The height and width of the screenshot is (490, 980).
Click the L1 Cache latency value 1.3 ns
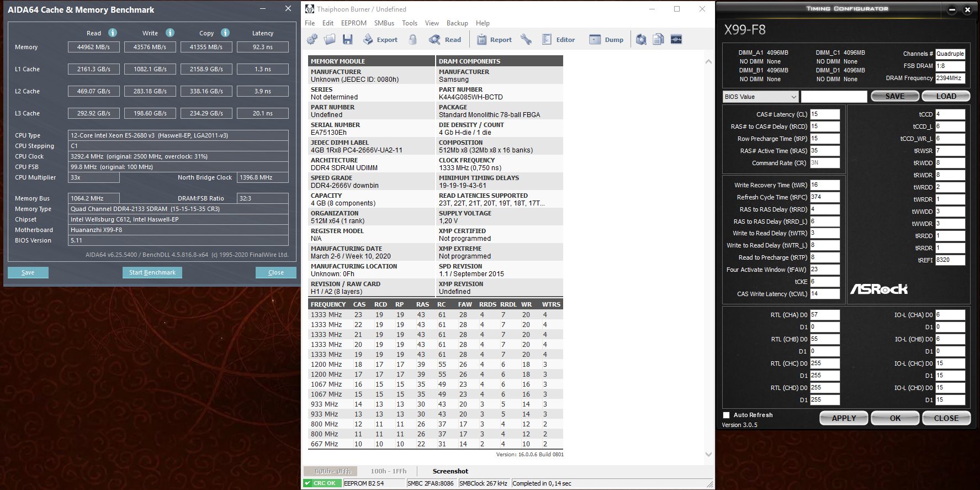click(263, 69)
